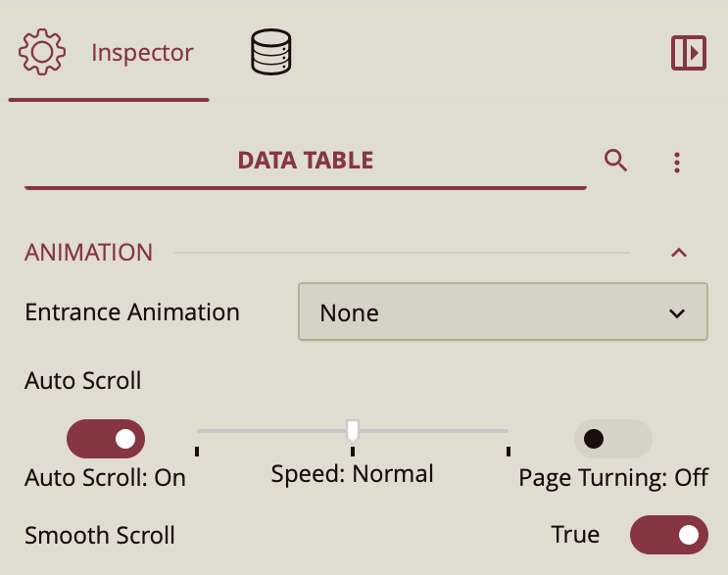Disable the Smooth Scroll toggle

[668, 535]
